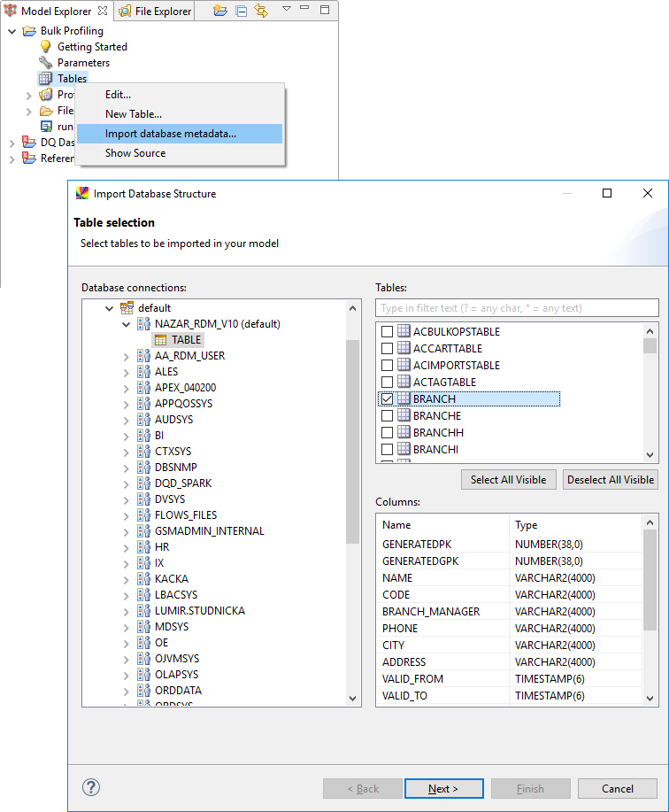Click the Tables grid icon in Model Explorer
Screen dimensions: 669x812
(x=46, y=79)
